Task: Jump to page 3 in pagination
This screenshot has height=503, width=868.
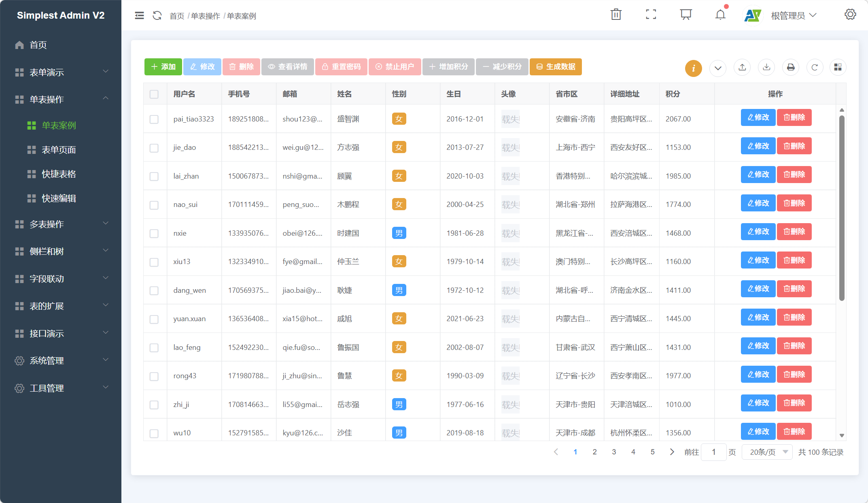Action: 614,452
